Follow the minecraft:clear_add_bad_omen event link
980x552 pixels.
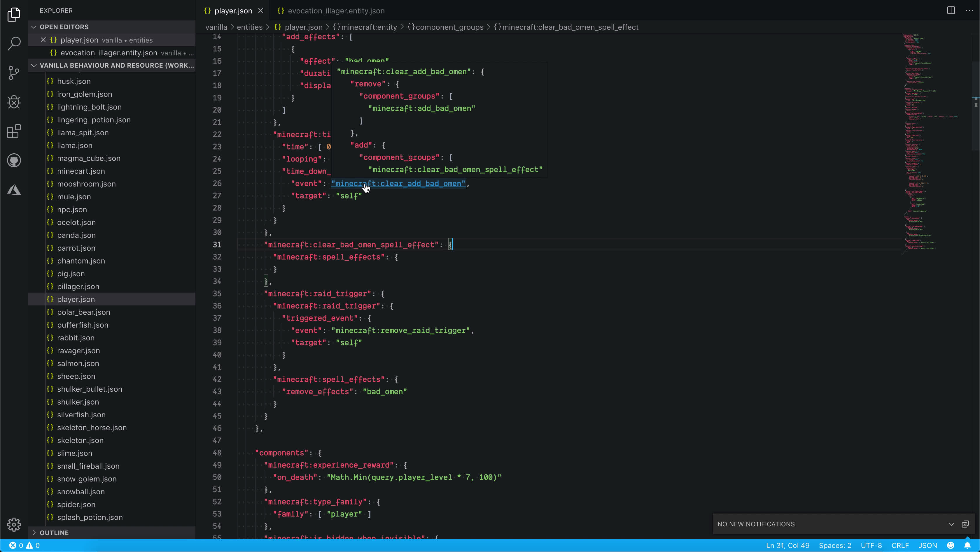[398, 184]
